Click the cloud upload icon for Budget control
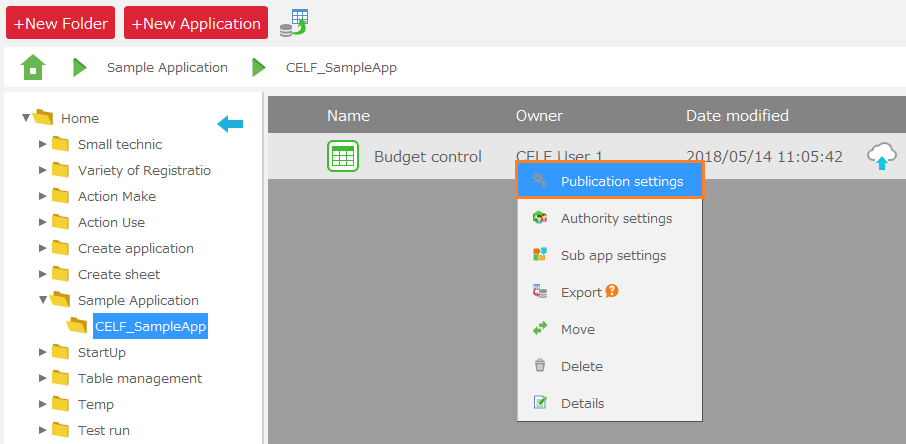906x444 pixels. 881,156
